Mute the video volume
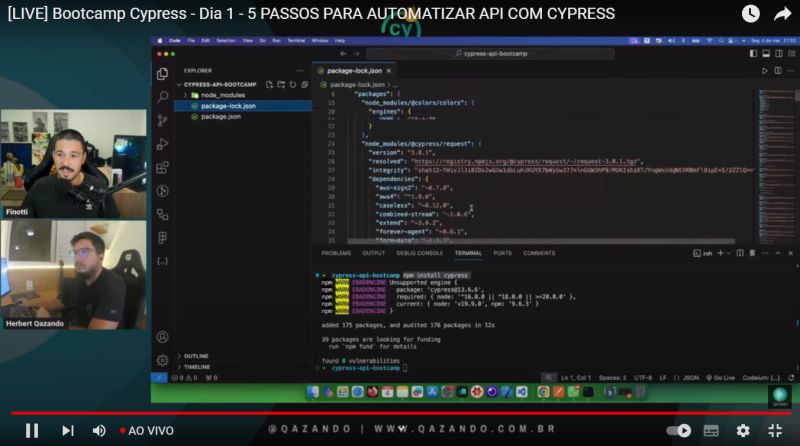This screenshot has height=446, width=800. pos(99,431)
